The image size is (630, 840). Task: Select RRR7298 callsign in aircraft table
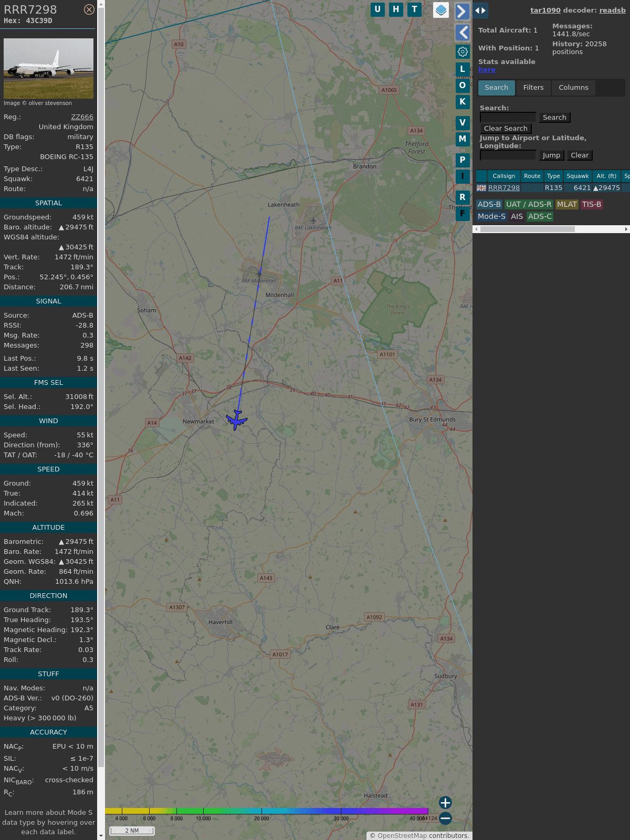point(504,187)
